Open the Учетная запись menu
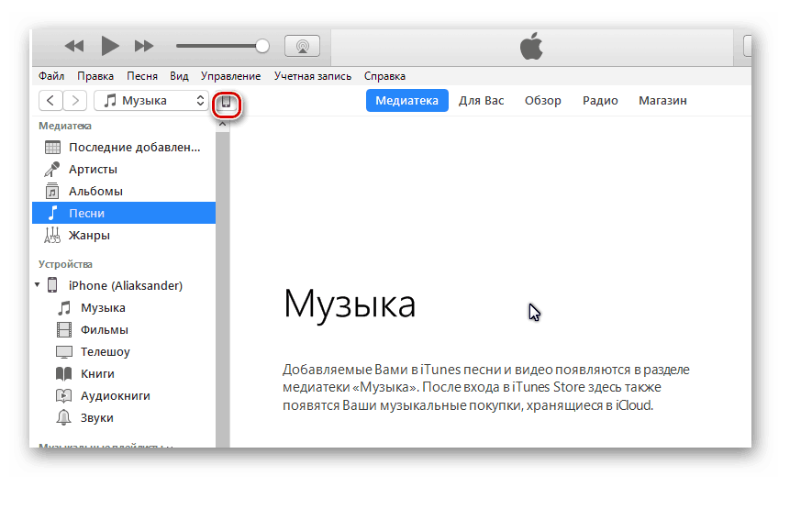812x509 pixels. (313, 76)
